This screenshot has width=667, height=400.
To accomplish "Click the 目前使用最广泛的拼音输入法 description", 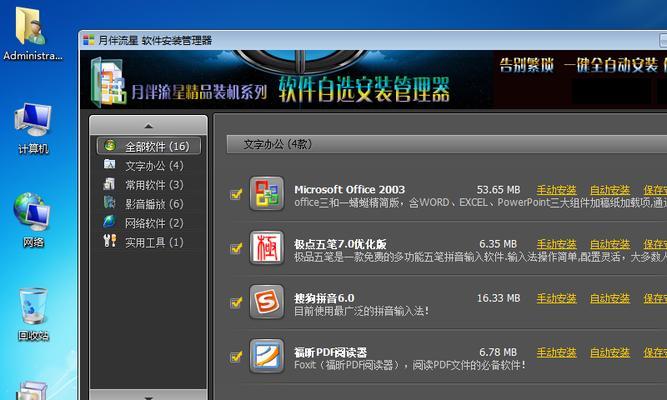I will pyautogui.click(x=362, y=311).
